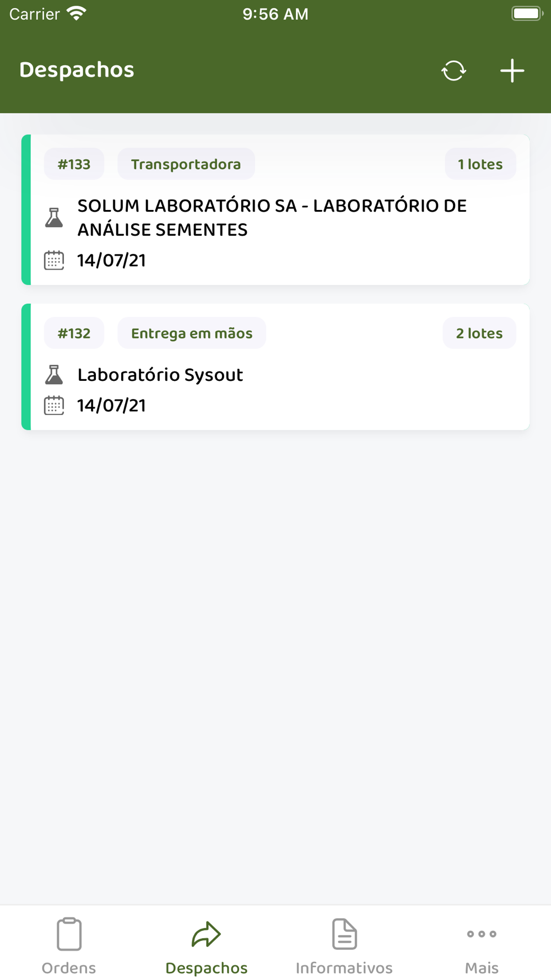Tap the calendar icon in dispatch #132
Screen dimensions: 551x980
point(54,406)
